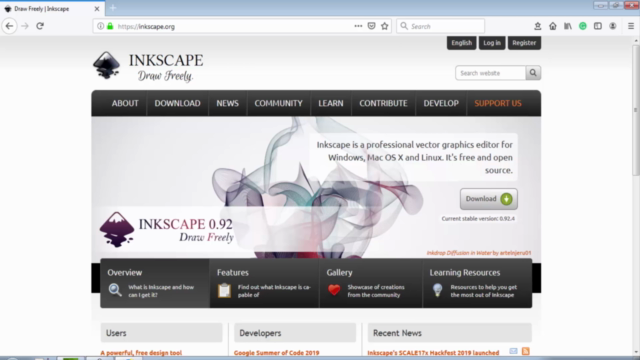Open SCALE17x Hackfest 2019 news link
This screenshot has width=640, height=360.
pos(433,353)
